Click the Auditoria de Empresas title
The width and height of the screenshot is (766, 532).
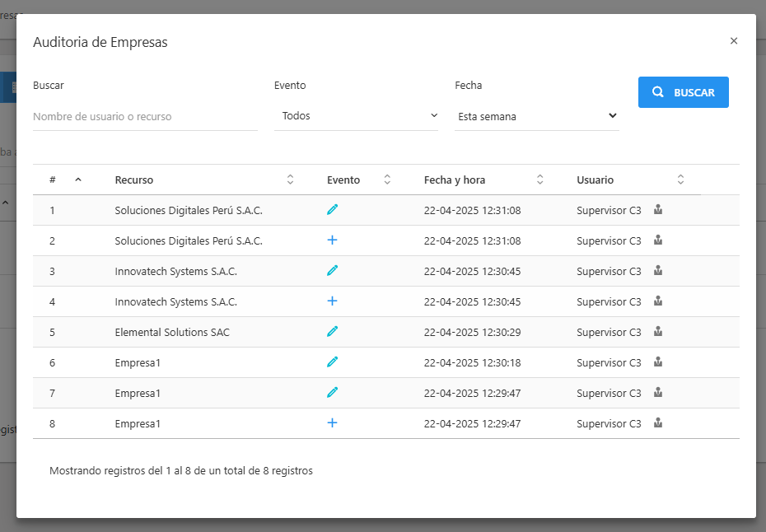[100, 42]
